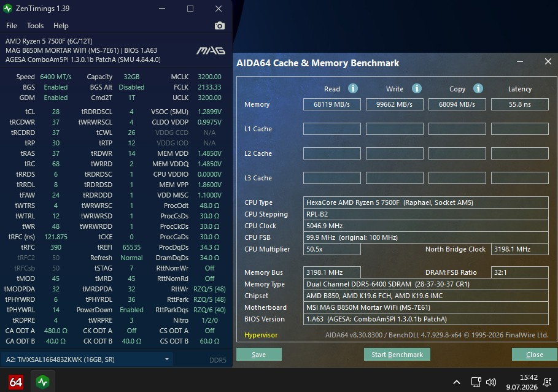Click the RttParkDqs value RZQ/6 (40)

click(209, 310)
